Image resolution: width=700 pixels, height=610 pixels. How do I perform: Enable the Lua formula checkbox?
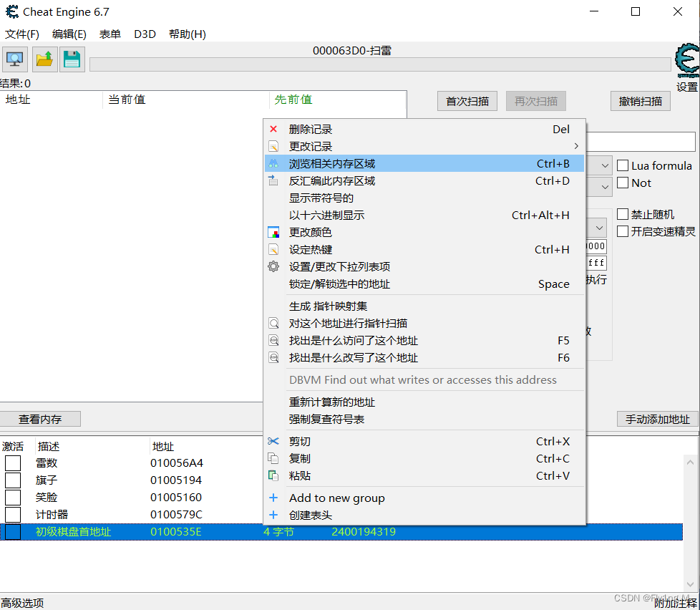pos(622,165)
